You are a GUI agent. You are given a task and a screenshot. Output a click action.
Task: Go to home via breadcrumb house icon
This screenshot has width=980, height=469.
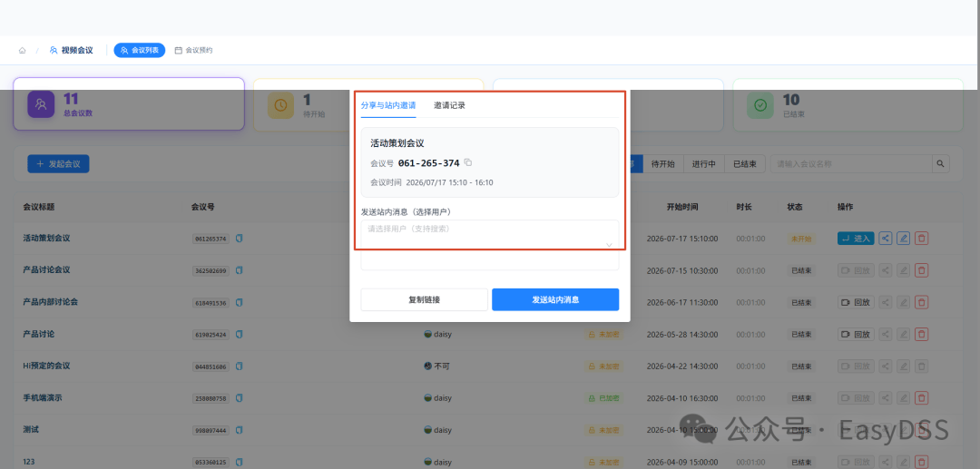click(22, 51)
